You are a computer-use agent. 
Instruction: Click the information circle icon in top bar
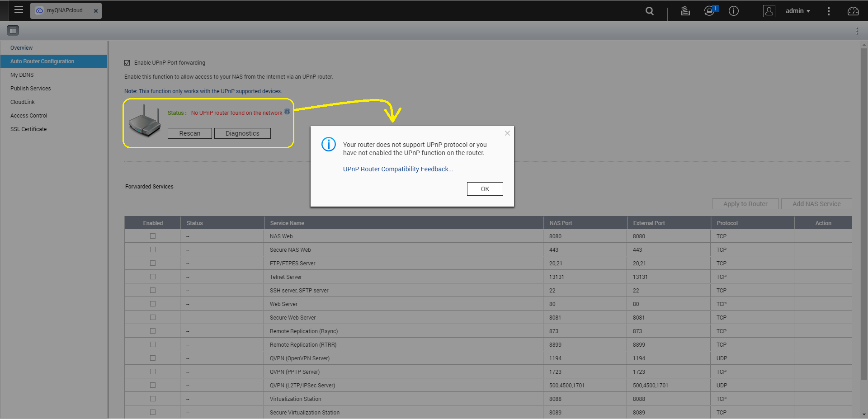click(x=733, y=10)
